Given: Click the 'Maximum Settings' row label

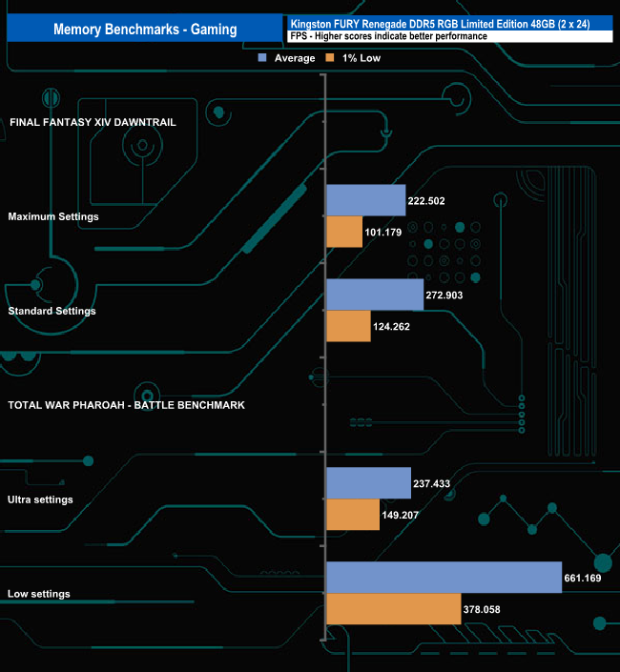Looking at the screenshot, I should point(53,217).
